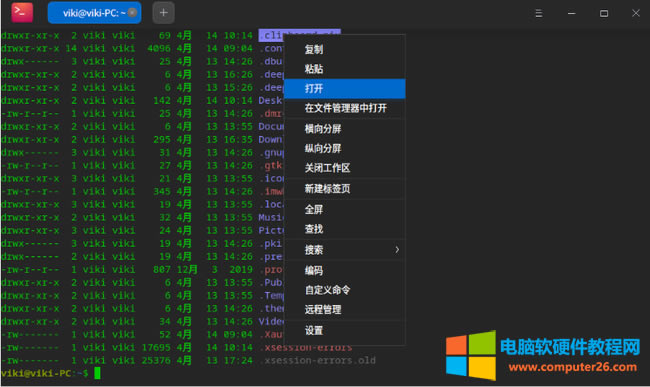Viewport: 650px width, 387px height.
Task: Close the terminal window
Action: pyautogui.click(x=636, y=13)
